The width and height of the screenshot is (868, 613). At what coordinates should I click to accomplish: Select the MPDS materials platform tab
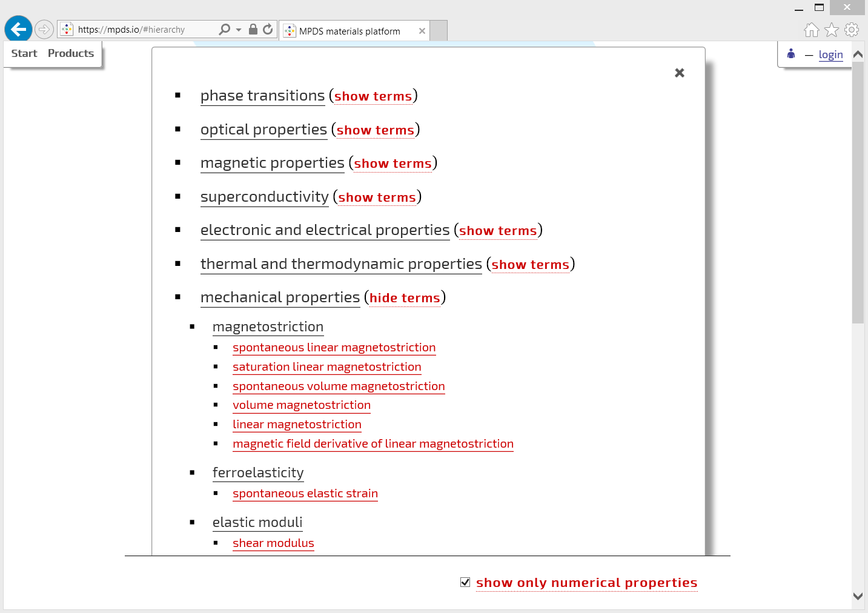click(351, 31)
